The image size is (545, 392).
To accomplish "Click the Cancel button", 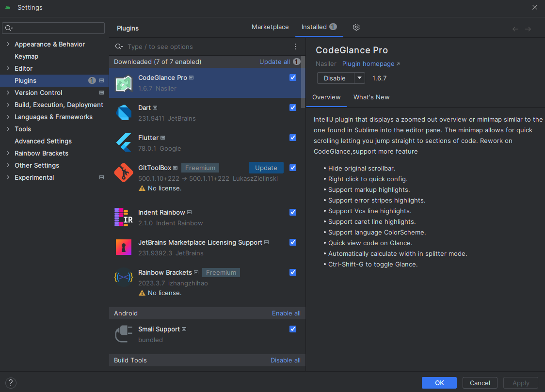I will [x=480, y=383].
